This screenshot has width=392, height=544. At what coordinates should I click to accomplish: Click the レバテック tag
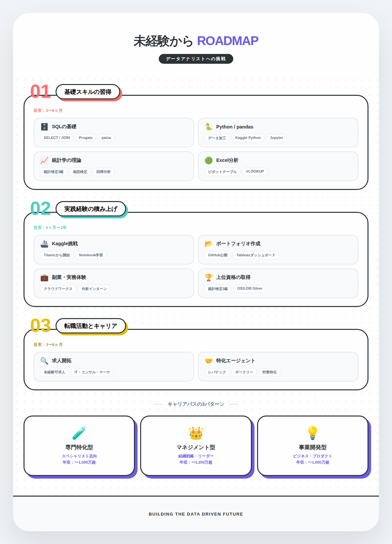coord(217,372)
